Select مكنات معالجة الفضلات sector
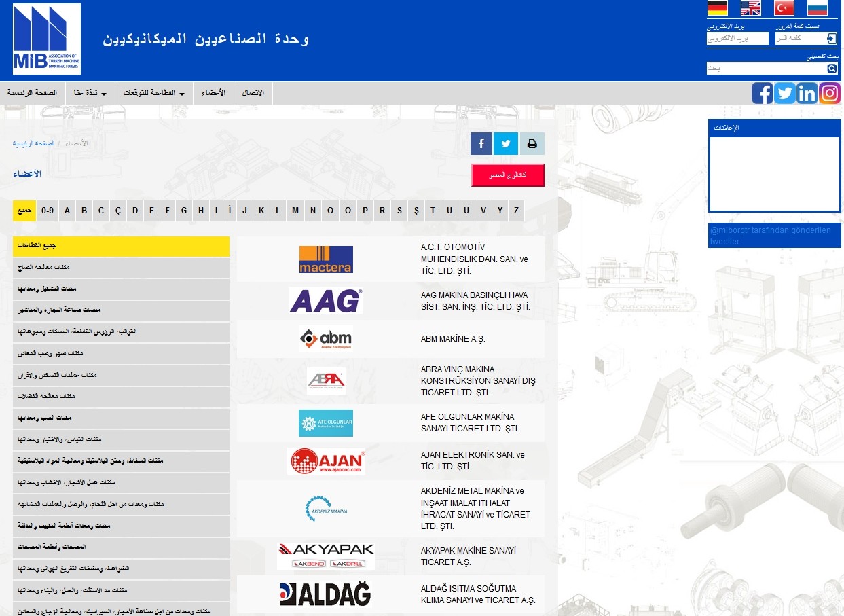This screenshot has height=616, width=844. [121, 396]
